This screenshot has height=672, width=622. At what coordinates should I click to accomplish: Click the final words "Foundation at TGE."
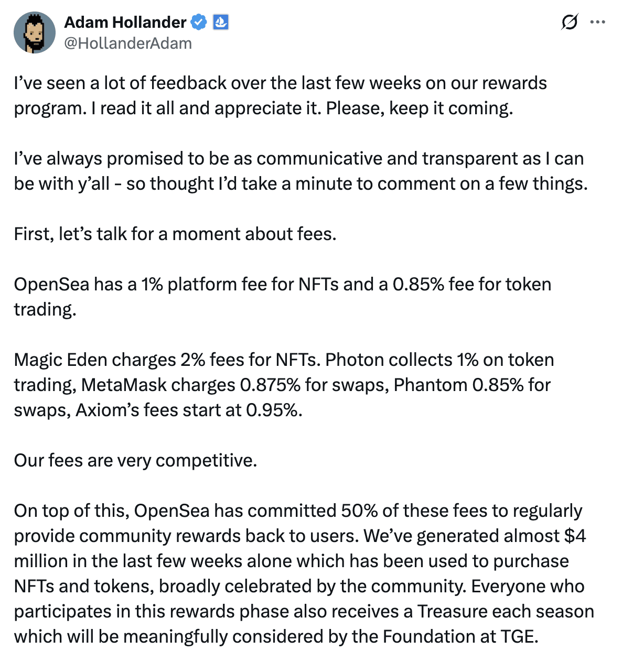coord(460,637)
